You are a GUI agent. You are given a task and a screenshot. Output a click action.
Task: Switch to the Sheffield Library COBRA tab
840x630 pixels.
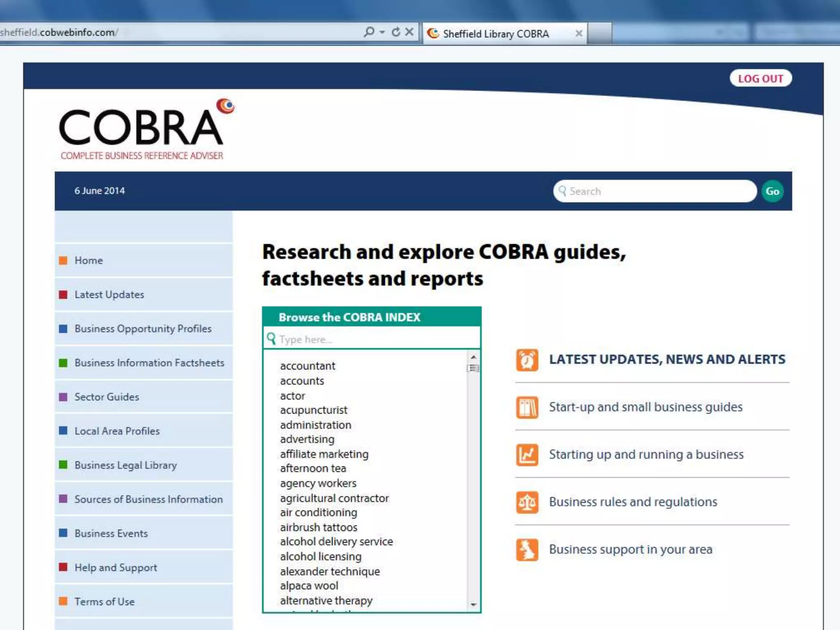[x=496, y=34]
